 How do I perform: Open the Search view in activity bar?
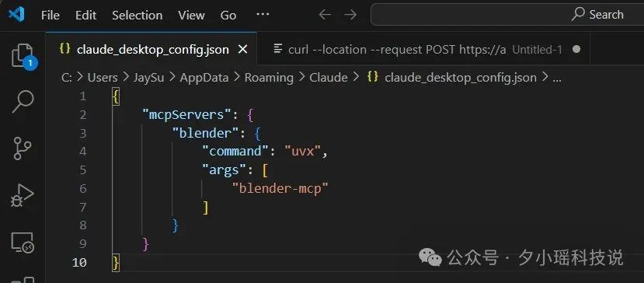tap(23, 102)
